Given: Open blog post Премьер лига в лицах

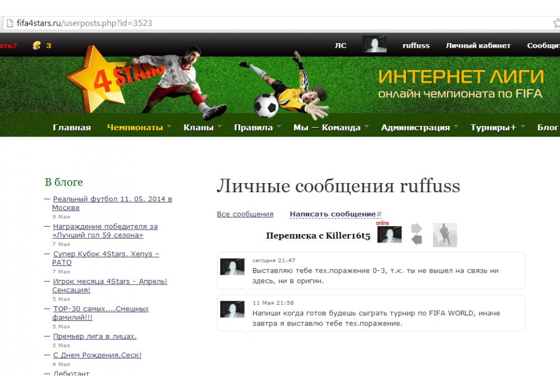Looking at the screenshot, I should (x=95, y=336).
